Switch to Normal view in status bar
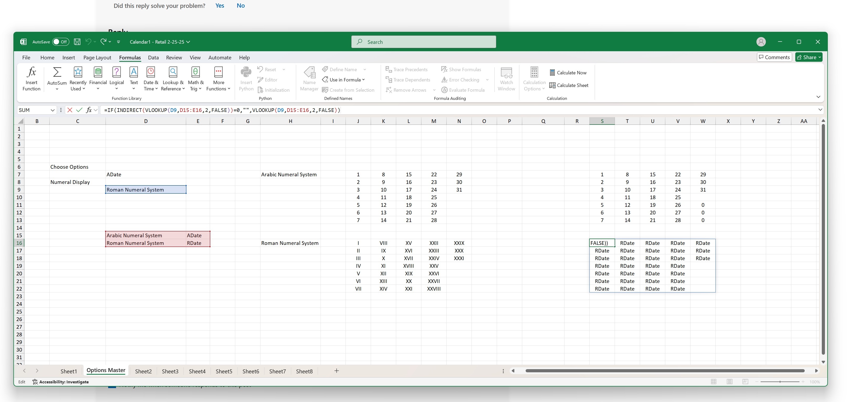 pos(714,382)
